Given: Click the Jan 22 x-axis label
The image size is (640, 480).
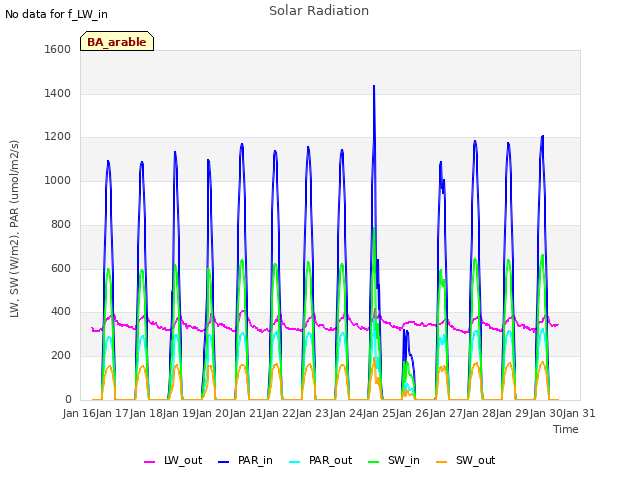Looking at the screenshot, I should click(279, 413).
